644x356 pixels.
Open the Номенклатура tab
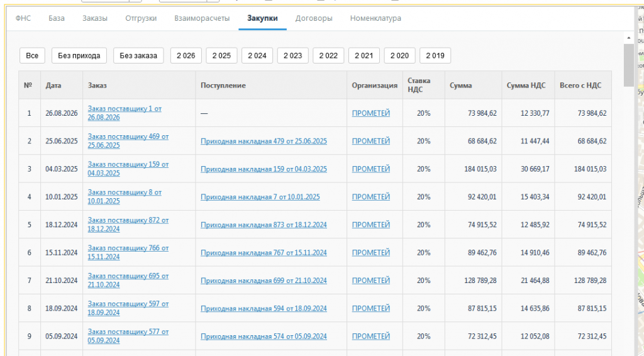tap(375, 18)
